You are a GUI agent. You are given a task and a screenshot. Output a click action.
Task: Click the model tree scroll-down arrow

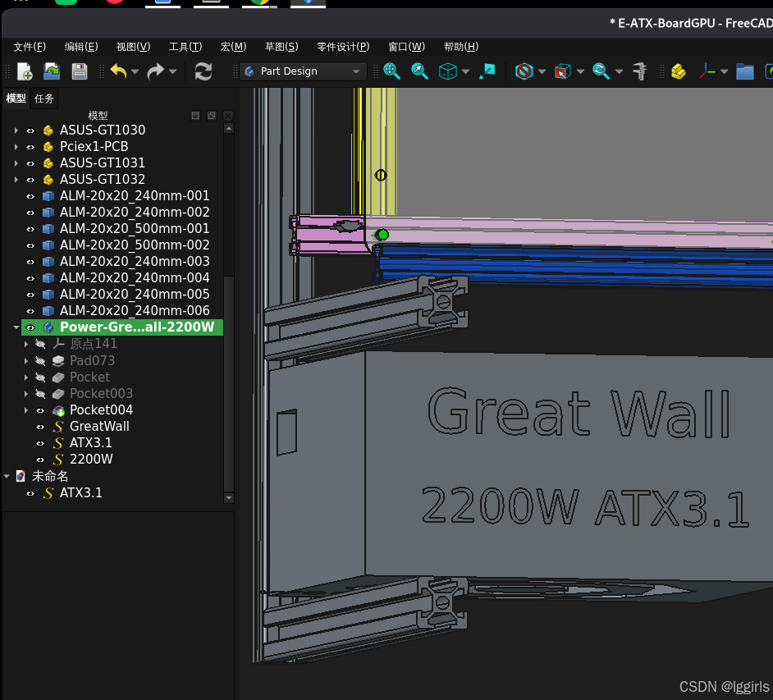(228, 498)
